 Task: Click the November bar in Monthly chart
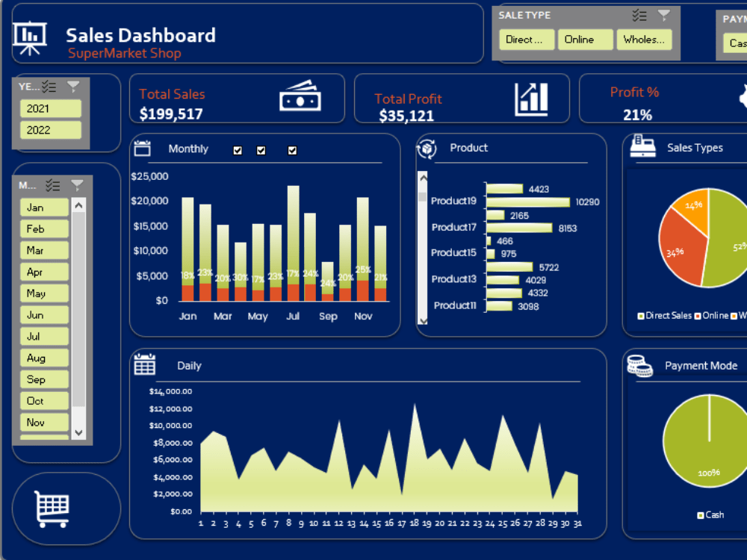[363, 249]
